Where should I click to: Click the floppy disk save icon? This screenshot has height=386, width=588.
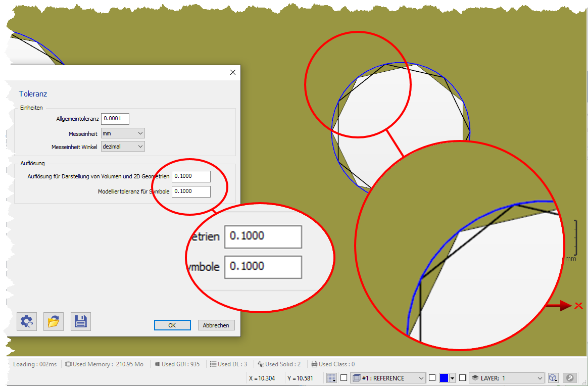(x=81, y=321)
